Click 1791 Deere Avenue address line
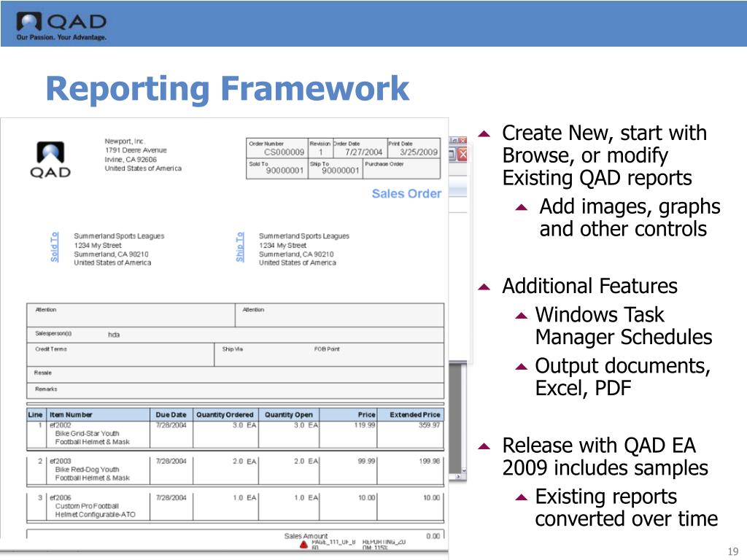747x560 pixels. point(136,150)
